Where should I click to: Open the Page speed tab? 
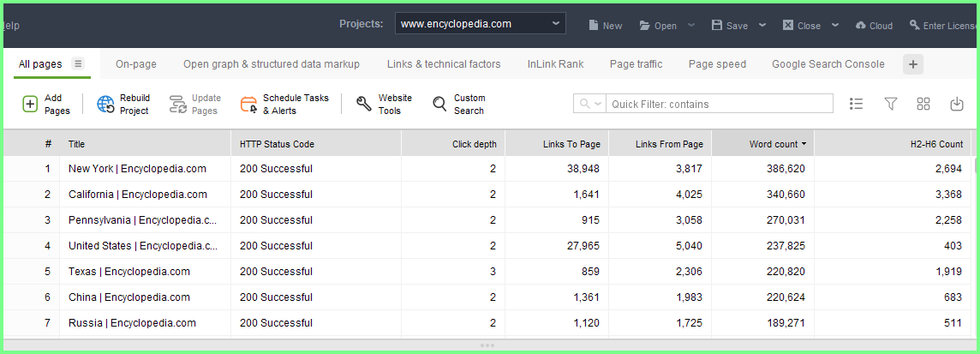coord(718,63)
